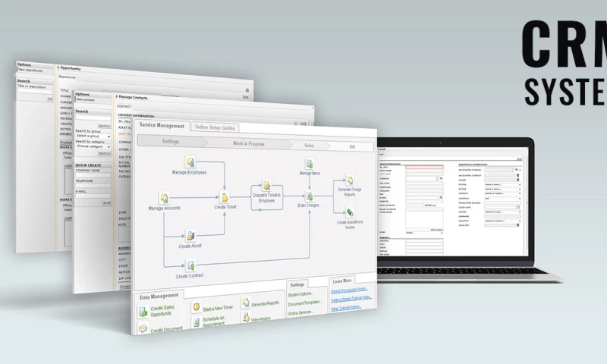
Task: Click the Save button in Manage Contacts window
Action: [303, 124]
